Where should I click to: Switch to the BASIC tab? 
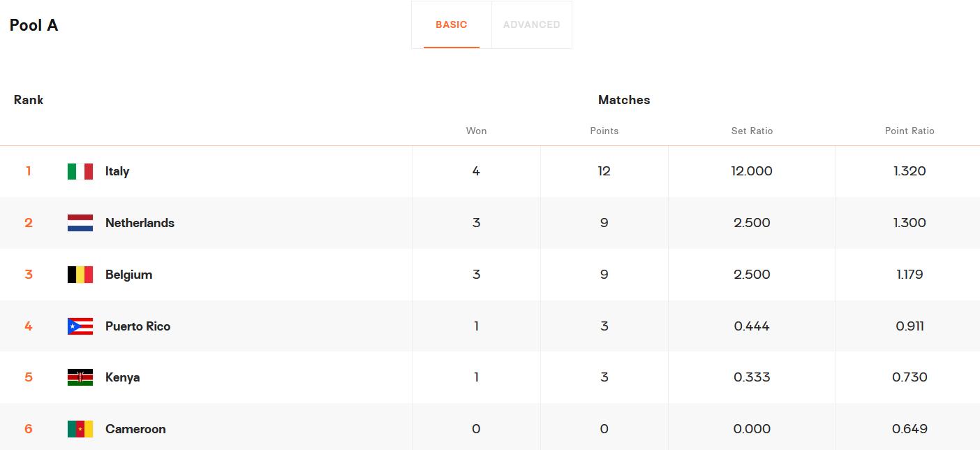(x=451, y=24)
